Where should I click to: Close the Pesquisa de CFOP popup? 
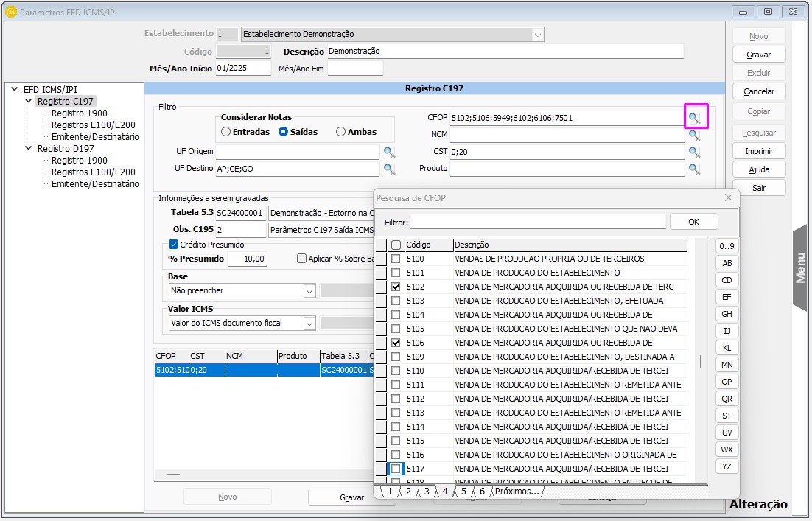pyautogui.click(x=729, y=197)
